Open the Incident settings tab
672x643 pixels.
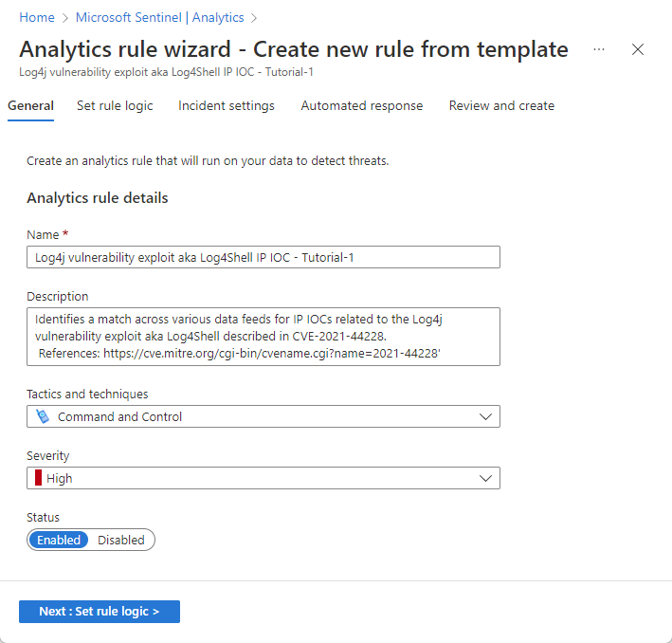coord(227,106)
